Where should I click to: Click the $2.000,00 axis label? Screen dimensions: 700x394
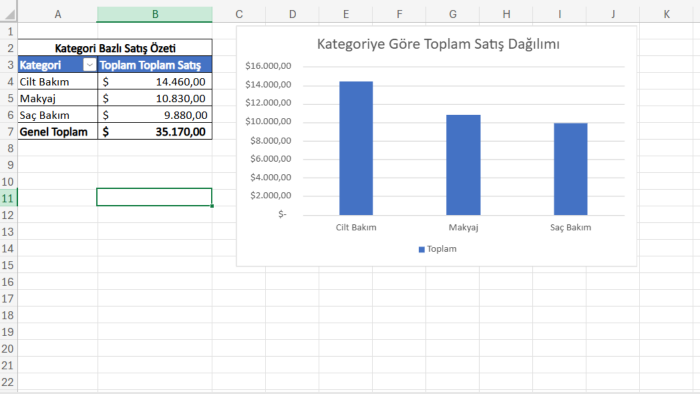click(271, 195)
